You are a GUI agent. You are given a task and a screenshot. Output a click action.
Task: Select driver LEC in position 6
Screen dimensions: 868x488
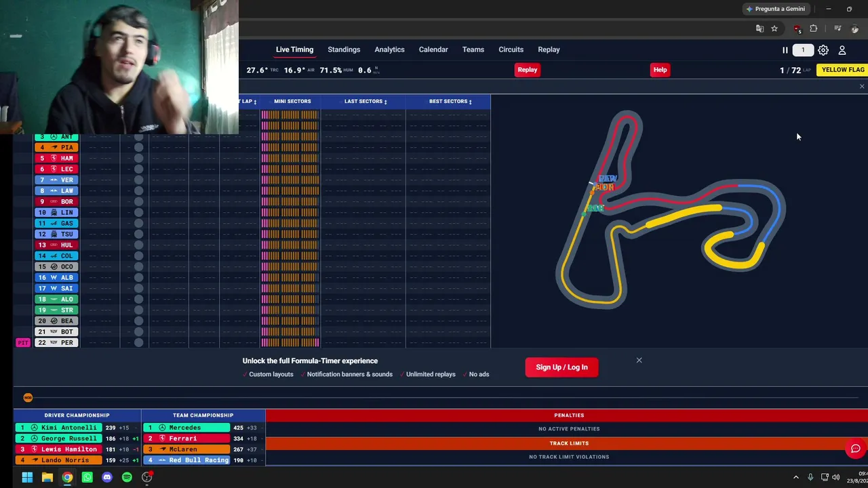56,169
